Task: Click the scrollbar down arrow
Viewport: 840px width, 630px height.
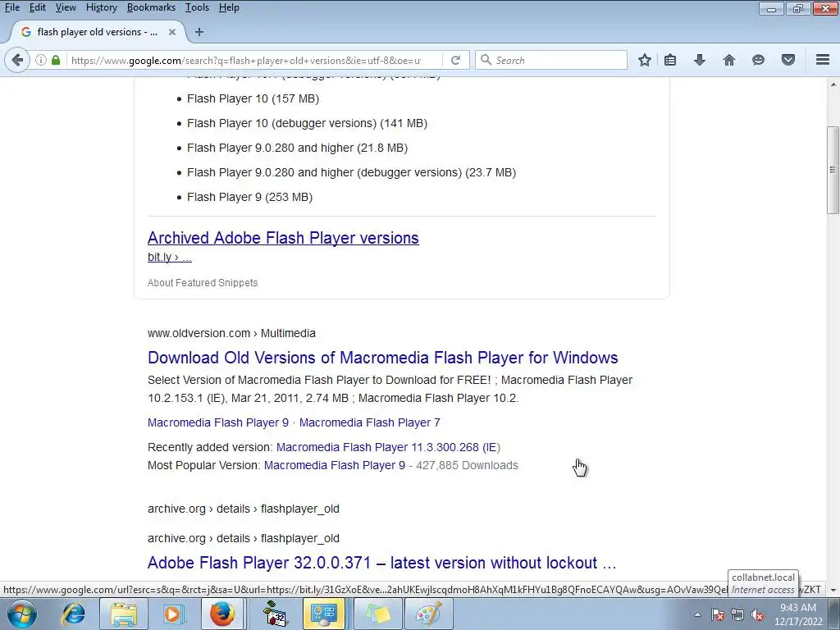Action: [x=833, y=590]
